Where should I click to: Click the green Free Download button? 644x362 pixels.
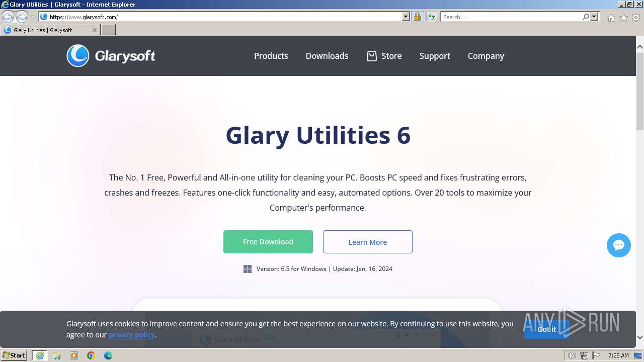(268, 242)
